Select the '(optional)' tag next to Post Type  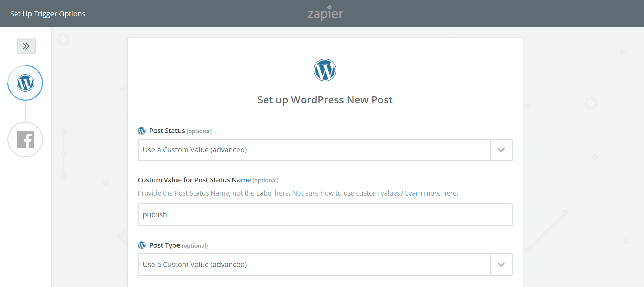[194, 245]
